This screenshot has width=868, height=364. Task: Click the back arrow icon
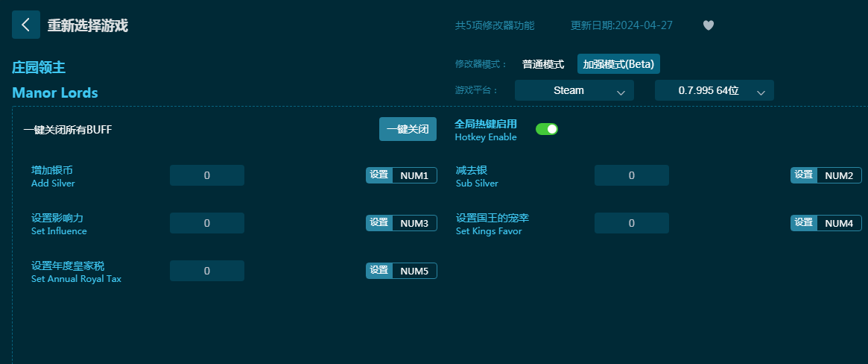pyautogui.click(x=26, y=25)
